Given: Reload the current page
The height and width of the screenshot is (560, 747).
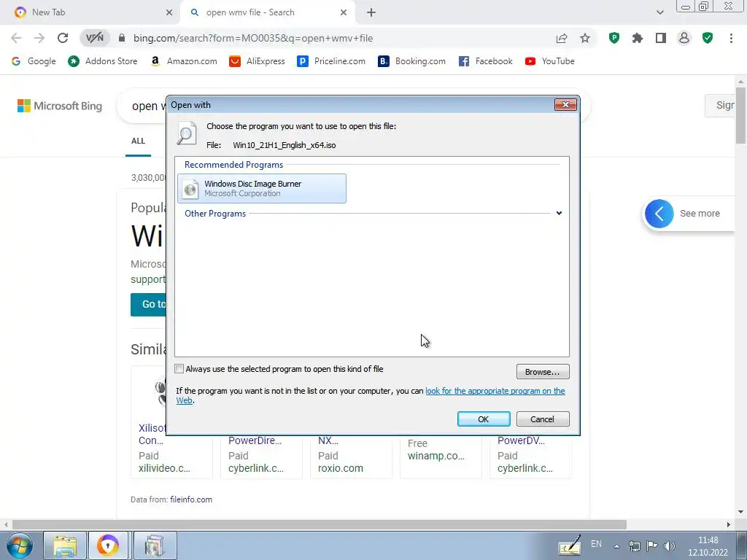Looking at the screenshot, I should (63, 38).
